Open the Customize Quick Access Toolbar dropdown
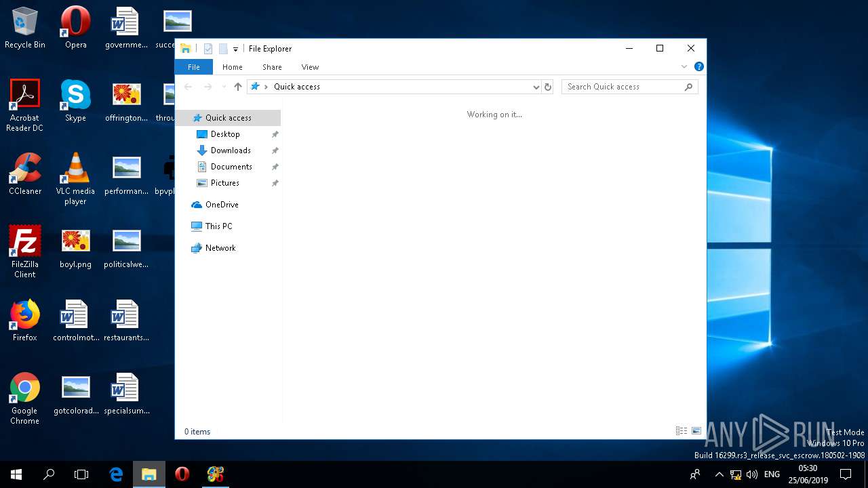 [235, 49]
